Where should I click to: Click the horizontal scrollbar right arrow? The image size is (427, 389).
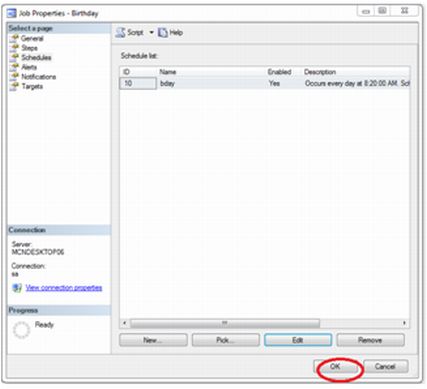(x=404, y=323)
